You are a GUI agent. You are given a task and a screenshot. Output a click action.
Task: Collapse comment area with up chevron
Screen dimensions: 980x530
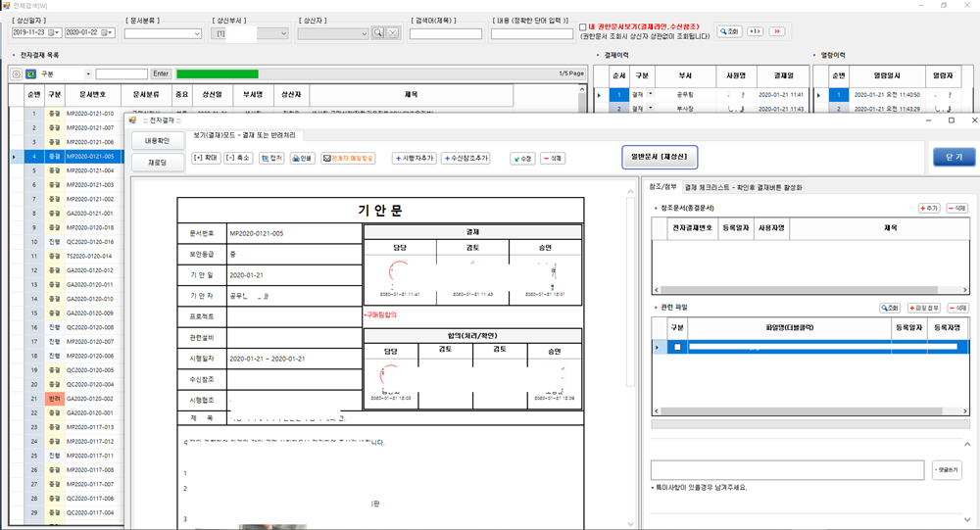pos(967,445)
